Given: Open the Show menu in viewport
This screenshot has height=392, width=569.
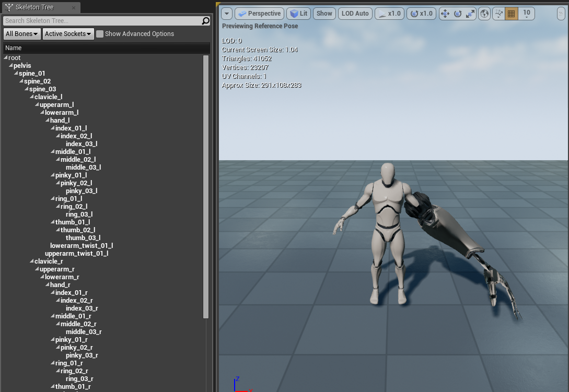Looking at the screenshot, I should coord(324,14).
